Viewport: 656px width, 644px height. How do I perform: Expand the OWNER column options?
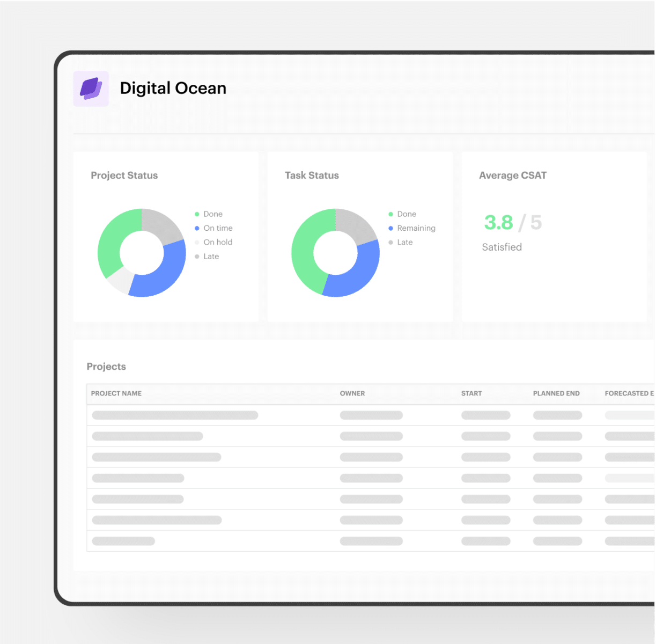pyautogui.click(x=352, y=393)
